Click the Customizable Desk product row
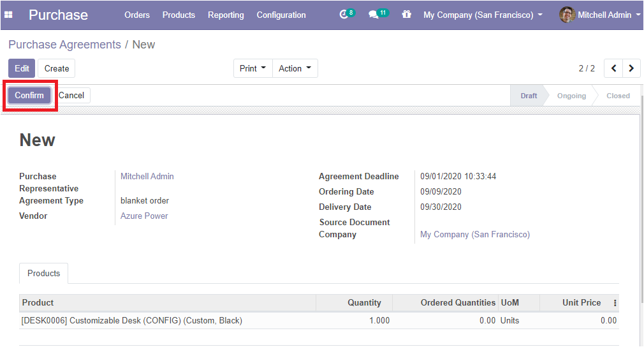This screenshot has height=347, width=644. point(319,320)
